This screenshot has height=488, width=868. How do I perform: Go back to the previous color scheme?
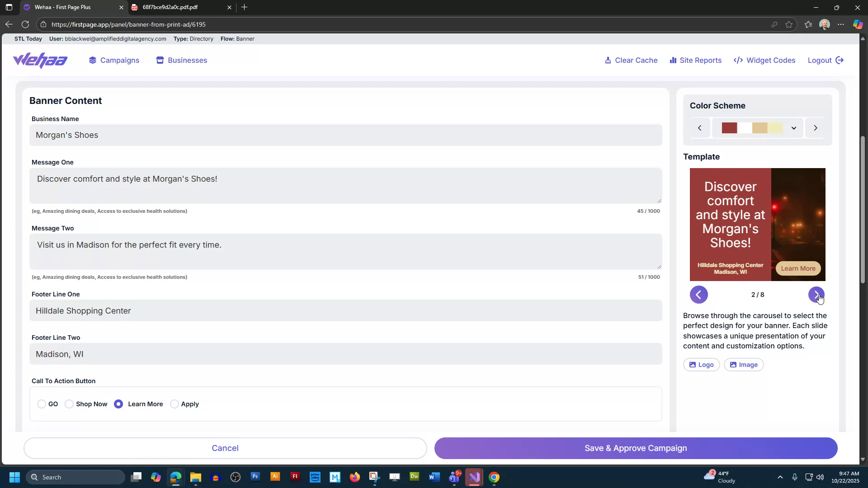coord(700,128)
